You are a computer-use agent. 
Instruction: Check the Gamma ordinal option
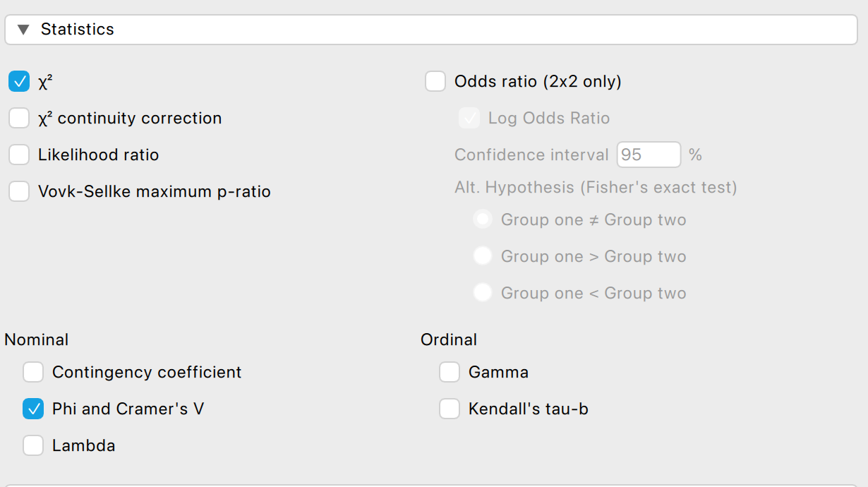click(x=450, y=373)
